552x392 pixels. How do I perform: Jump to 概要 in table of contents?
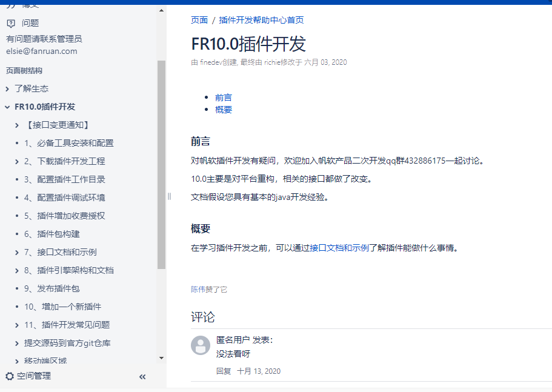[224, 110]
